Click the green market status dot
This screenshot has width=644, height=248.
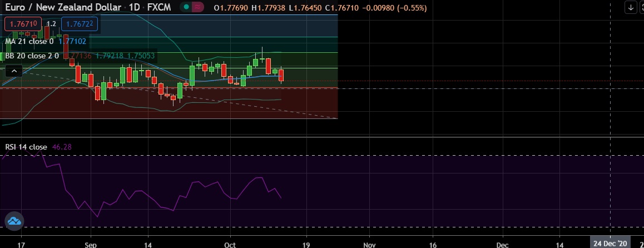coord(186,7)
